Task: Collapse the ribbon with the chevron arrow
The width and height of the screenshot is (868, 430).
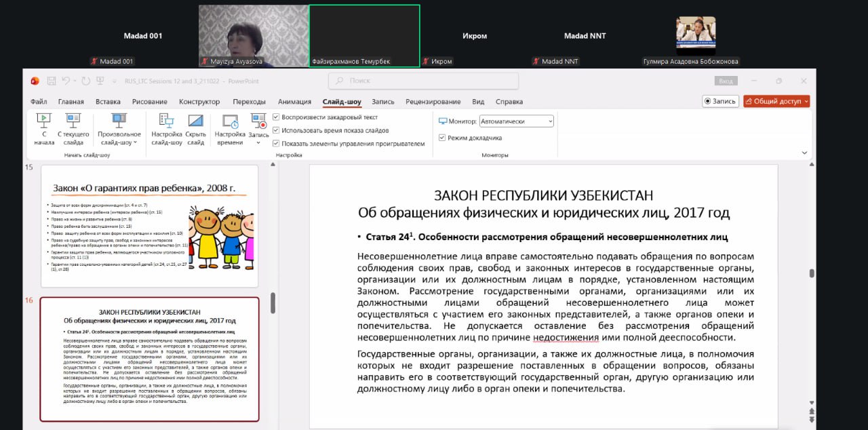Action: 805,153
